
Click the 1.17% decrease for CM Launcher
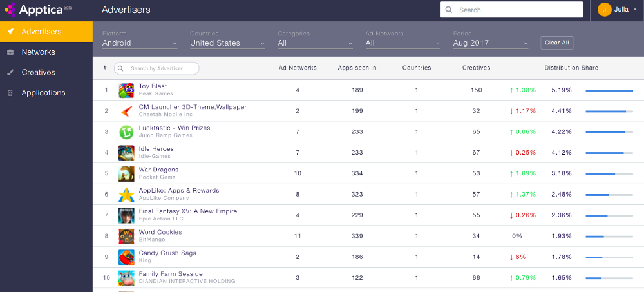522,111
